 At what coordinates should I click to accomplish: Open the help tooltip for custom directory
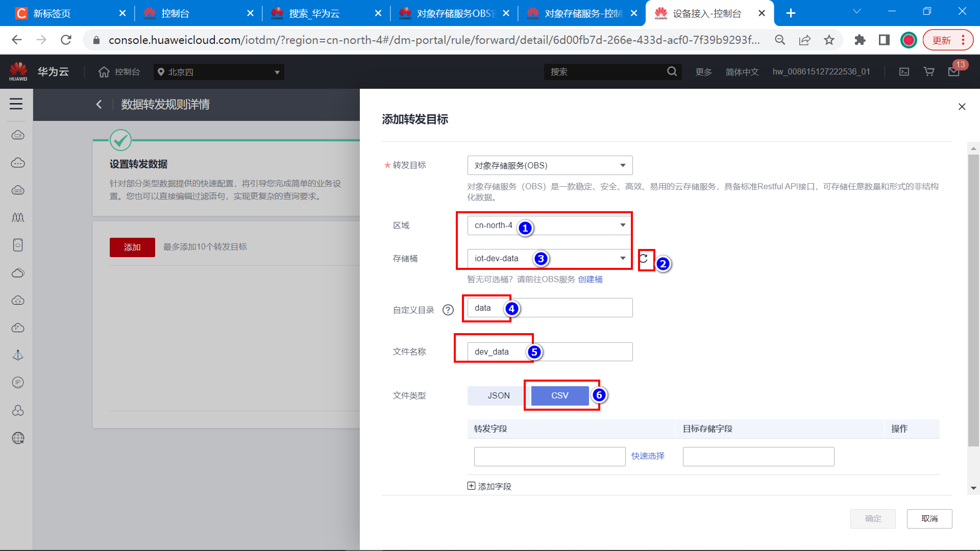click(448, 310)
